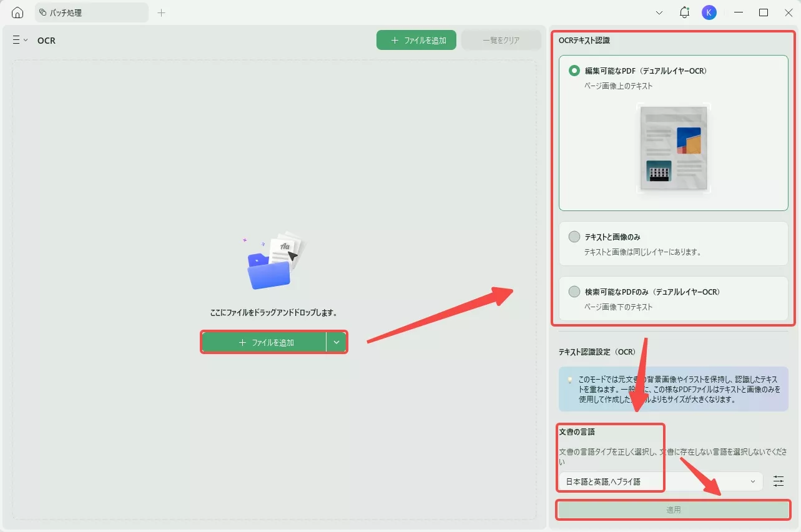Click the batch processing icon inside the tab
The width and height of the screenshot is (801, 532).
click(41, 12)
